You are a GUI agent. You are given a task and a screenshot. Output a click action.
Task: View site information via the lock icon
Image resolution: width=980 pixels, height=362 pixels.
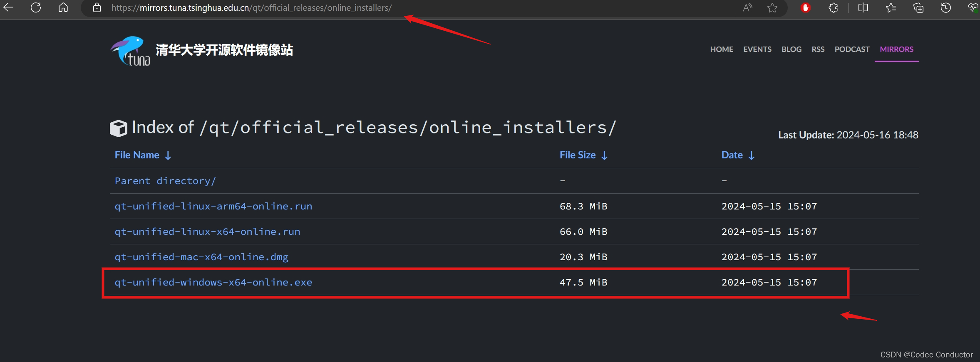pos(97,7)
